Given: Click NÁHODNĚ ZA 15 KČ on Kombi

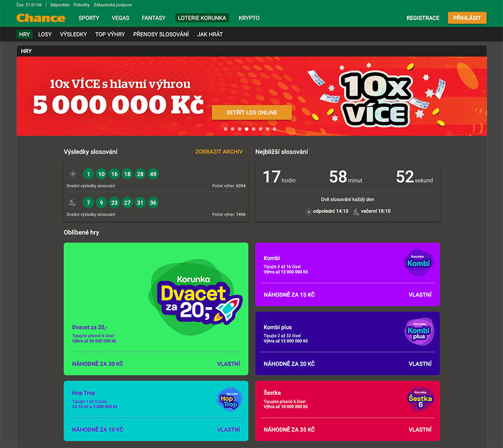Looking at the screenshot, I should pos(289,295).
